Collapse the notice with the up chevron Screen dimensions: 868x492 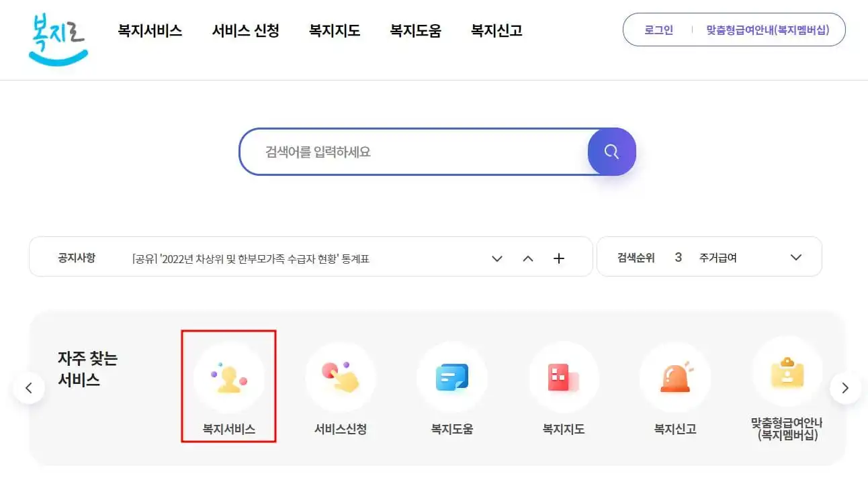528,258
